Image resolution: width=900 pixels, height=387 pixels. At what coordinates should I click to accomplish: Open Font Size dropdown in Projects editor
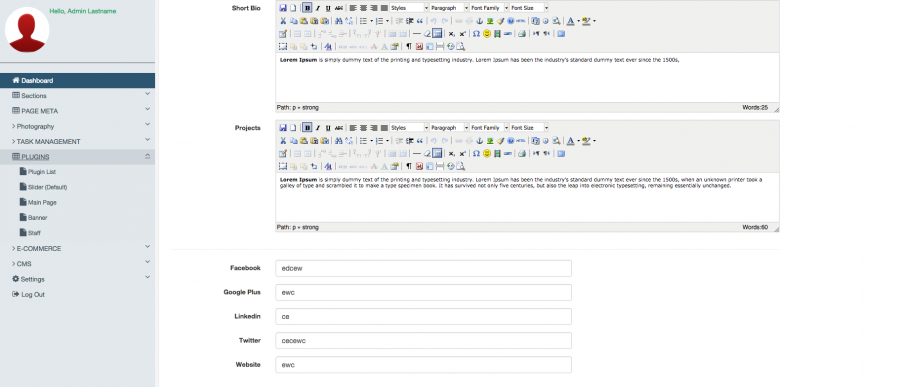530,127
